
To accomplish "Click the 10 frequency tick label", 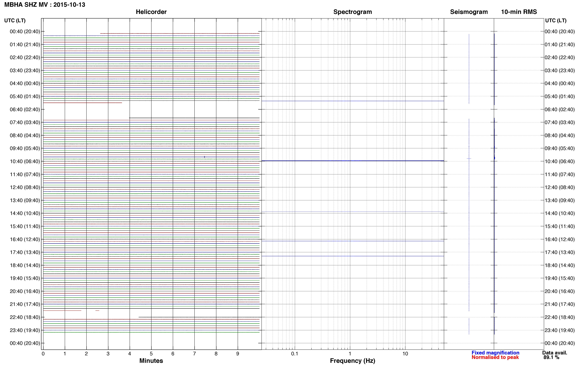I will click(405, 354).
